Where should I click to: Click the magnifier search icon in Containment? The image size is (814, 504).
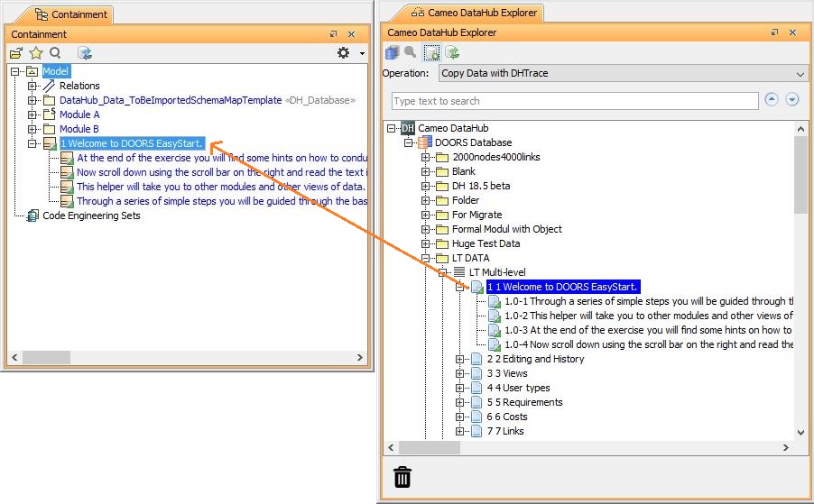(x=55, y=52)
